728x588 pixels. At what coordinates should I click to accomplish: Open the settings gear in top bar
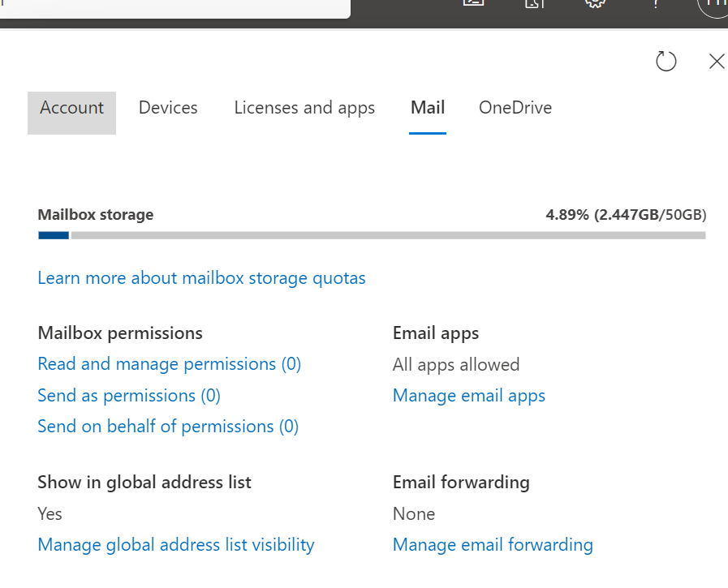coord(596,4)
